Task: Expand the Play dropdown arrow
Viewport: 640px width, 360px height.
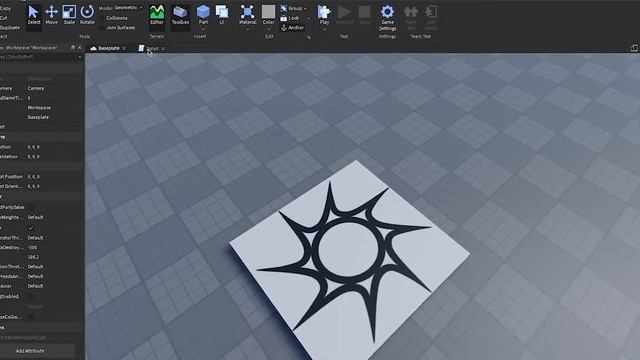Action: [x=324, y=29]
